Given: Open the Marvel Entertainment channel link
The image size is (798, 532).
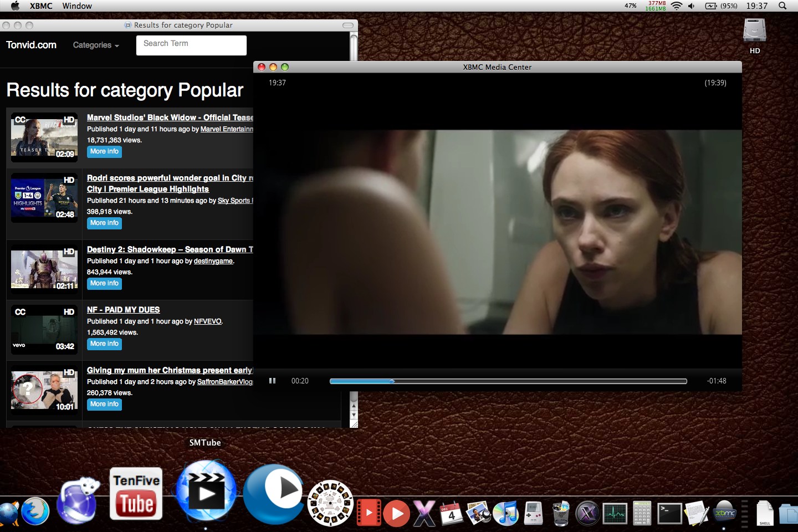Looking at the screenshot, I should click(227, 129).
